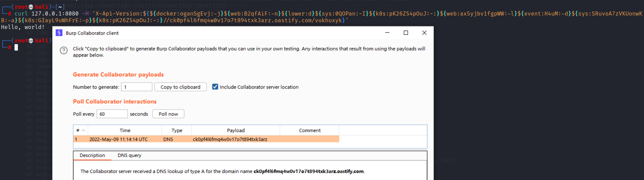Sort interactions by Type column header
Screen dimensions: 644x180
[177, 130]
